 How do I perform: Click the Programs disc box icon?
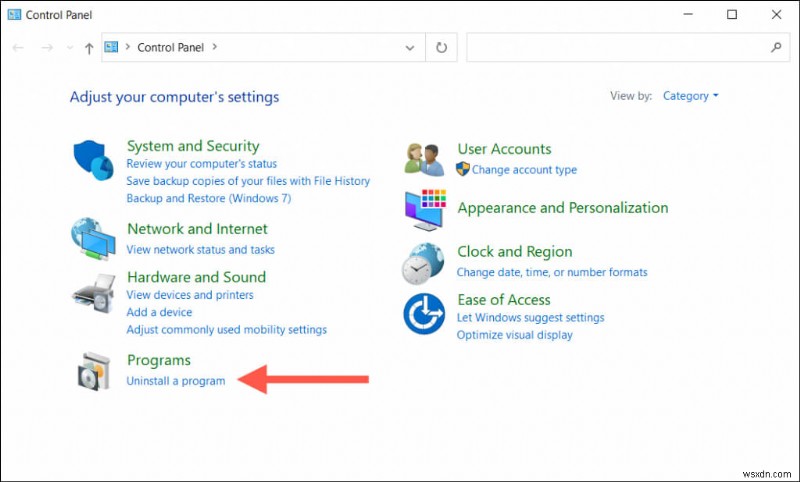point(94,371)
